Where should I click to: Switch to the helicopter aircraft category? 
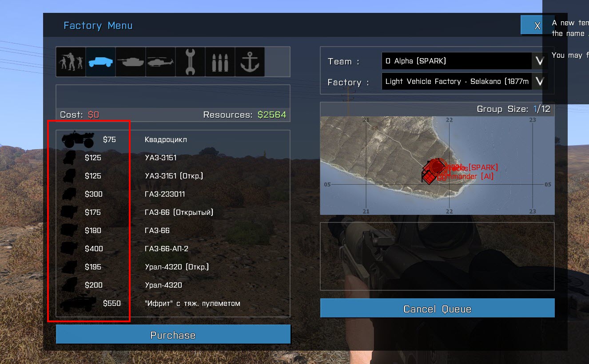point(160,62)
